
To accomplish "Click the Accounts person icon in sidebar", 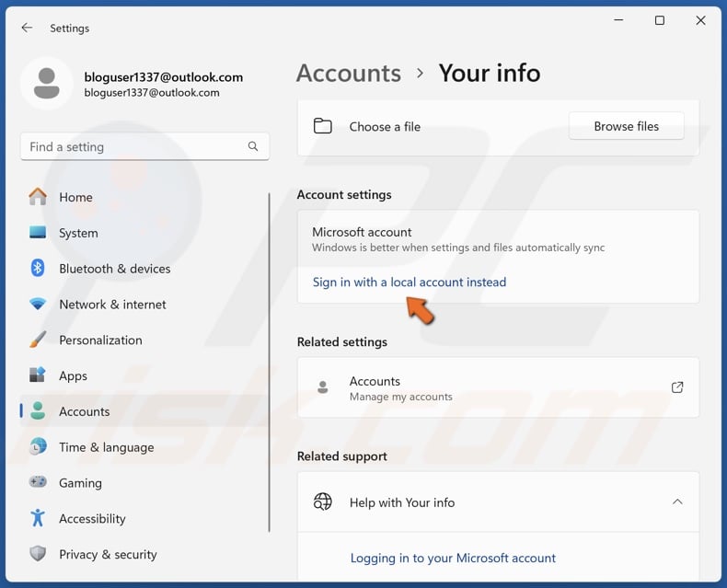I will [38, 410].
